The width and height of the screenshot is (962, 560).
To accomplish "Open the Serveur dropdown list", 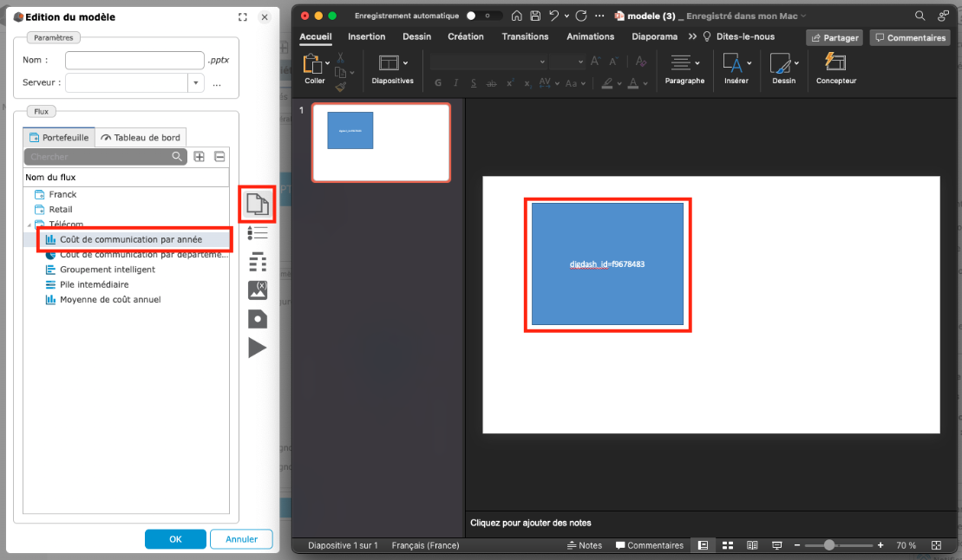I will tap(196, 83).
